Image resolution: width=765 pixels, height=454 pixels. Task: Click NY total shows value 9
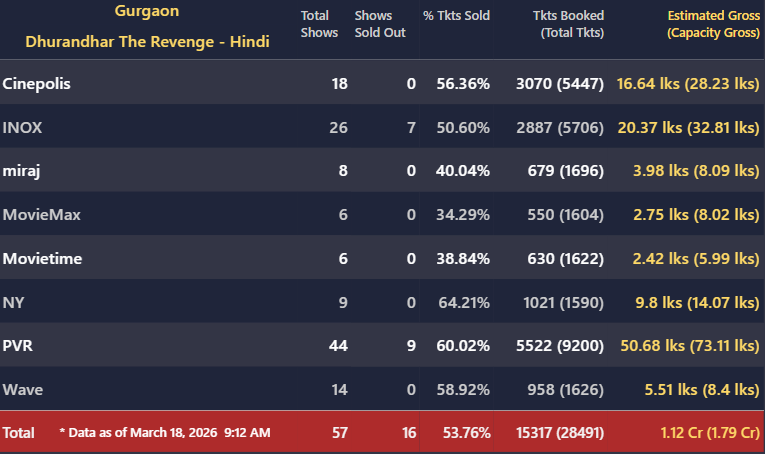(343, 303)
